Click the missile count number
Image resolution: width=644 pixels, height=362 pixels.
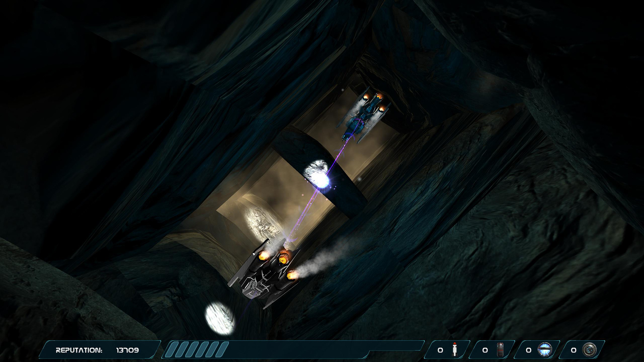point(440,350)
